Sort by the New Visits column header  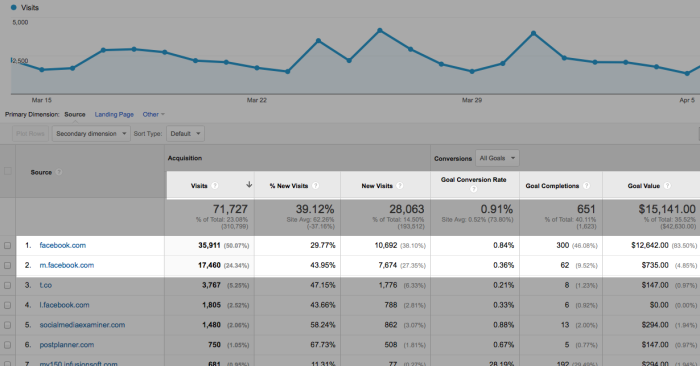click(377, 186)
